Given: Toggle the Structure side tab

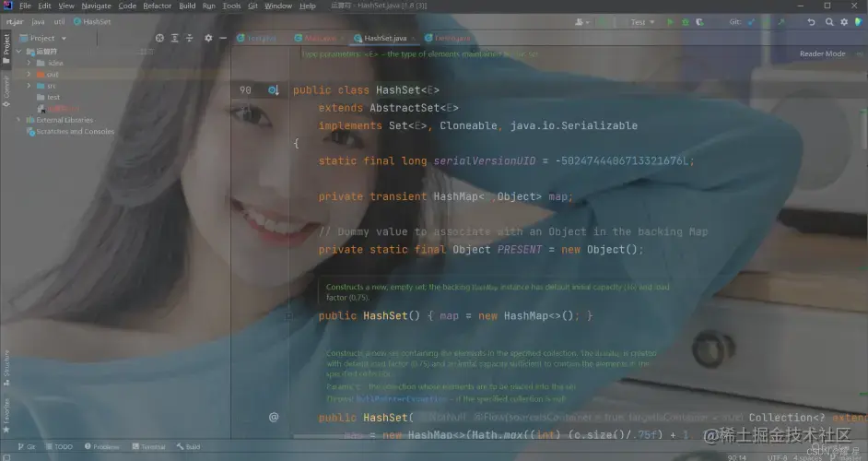Looking at the screenshot, I should pyautogui.click(x=6, y=368).
